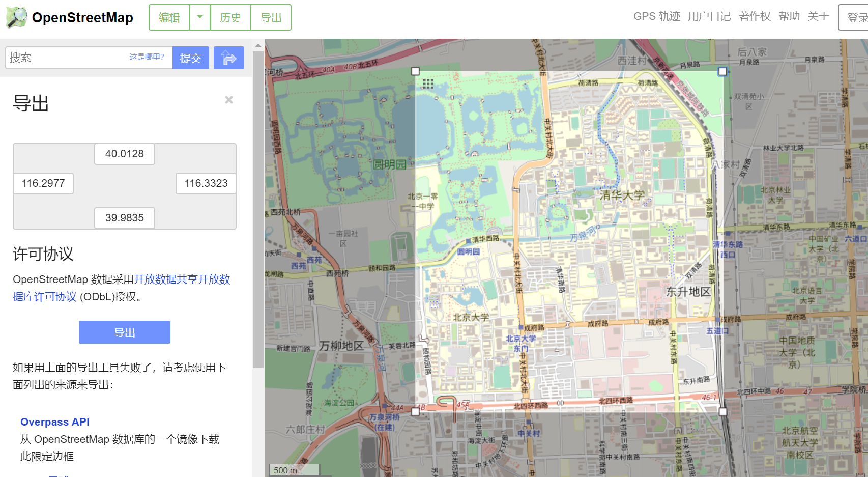Click the grid move handle in selection
This screenshot has height=477, width=868.
[428, 83]
